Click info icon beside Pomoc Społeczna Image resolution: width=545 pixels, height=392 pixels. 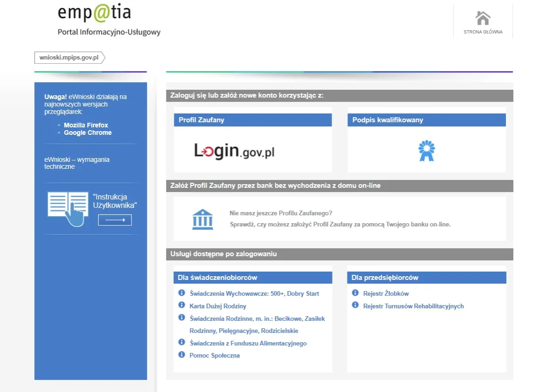(x=182, y=354)
